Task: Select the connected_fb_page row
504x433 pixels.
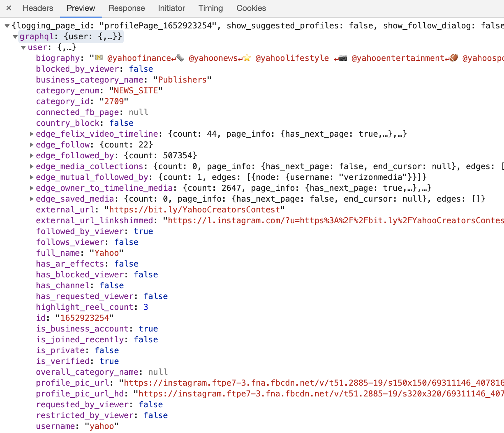Action: pyautogui.click(x=92, y=112)
